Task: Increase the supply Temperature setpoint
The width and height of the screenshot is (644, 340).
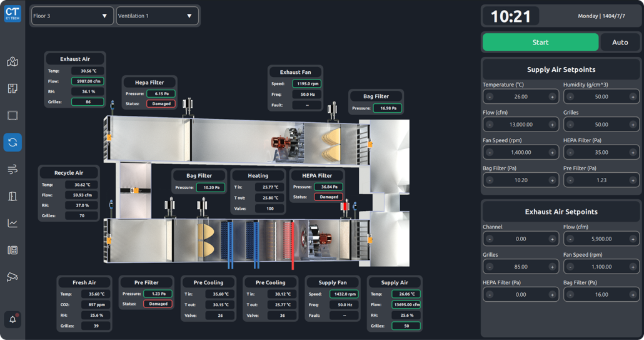Action: (552, 97)
